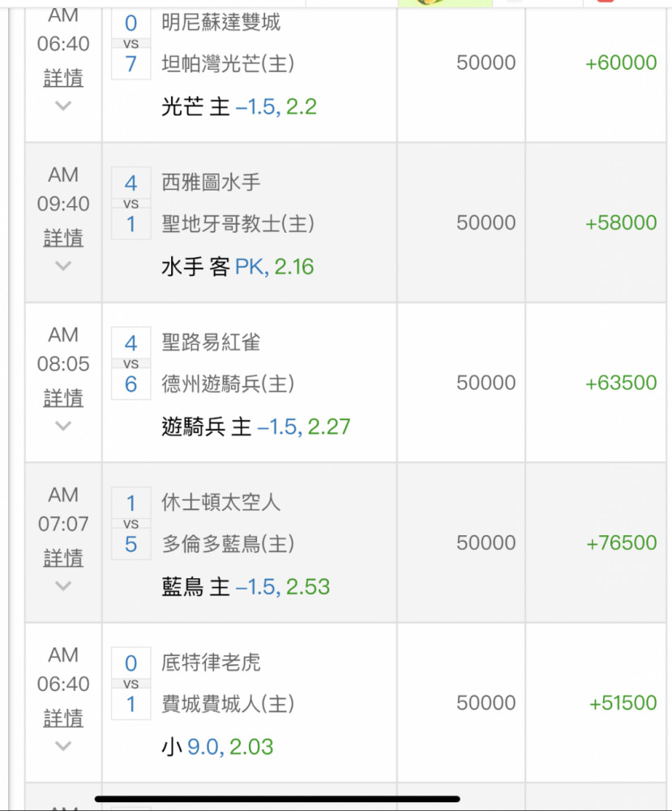Viewport: 672px width, 811px height.
Task: Tap the 4 vs 6 score box
Action: pos(131,363)
